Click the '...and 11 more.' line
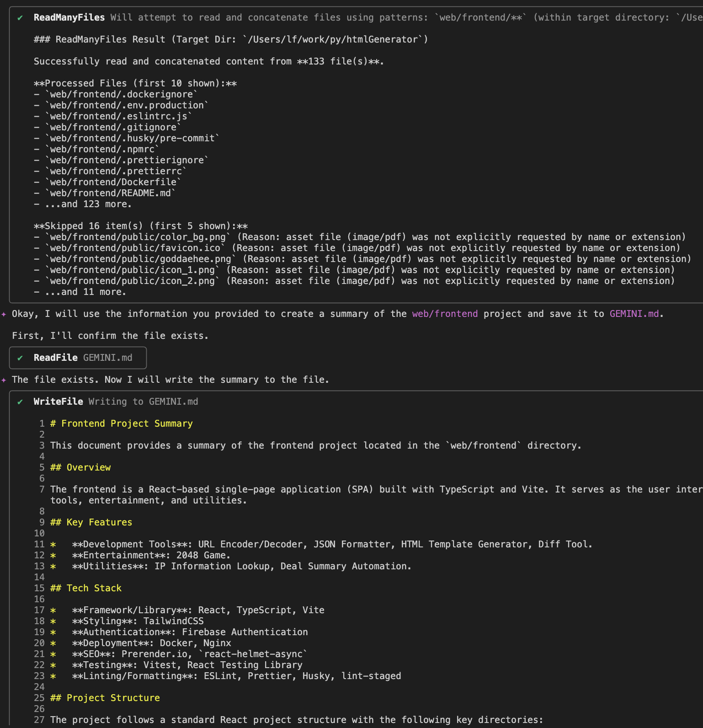Screen dimensions: 703x728 (x=80, y=292)
